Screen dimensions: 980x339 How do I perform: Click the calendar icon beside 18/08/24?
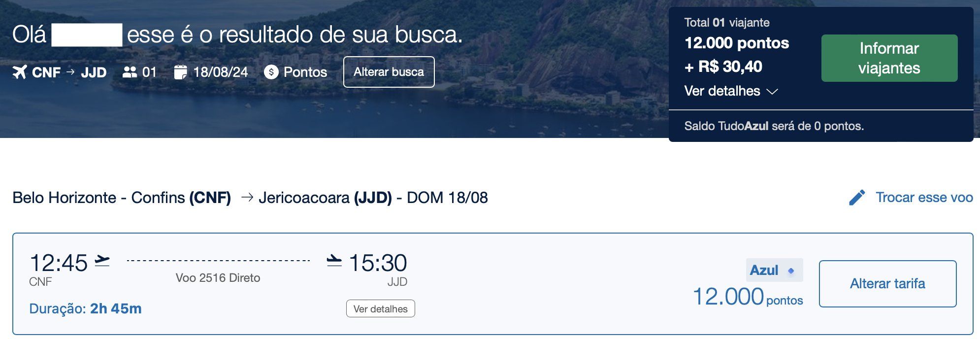click(181, 72)
